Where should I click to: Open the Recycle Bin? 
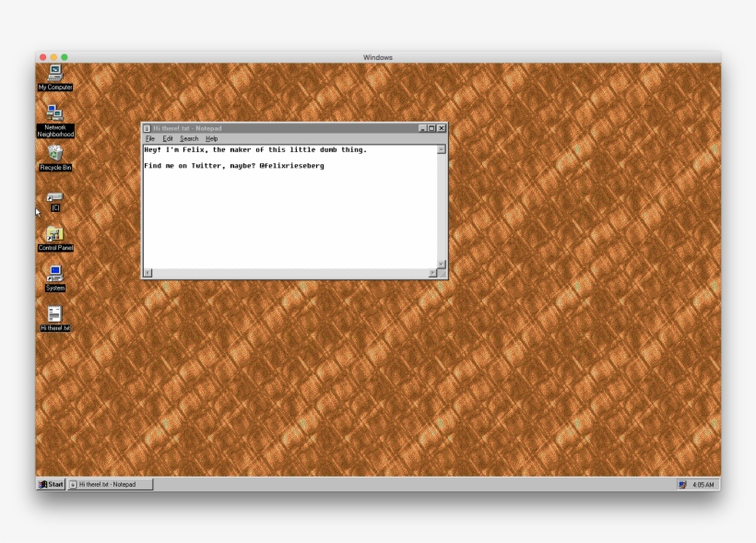coord(55,154)
